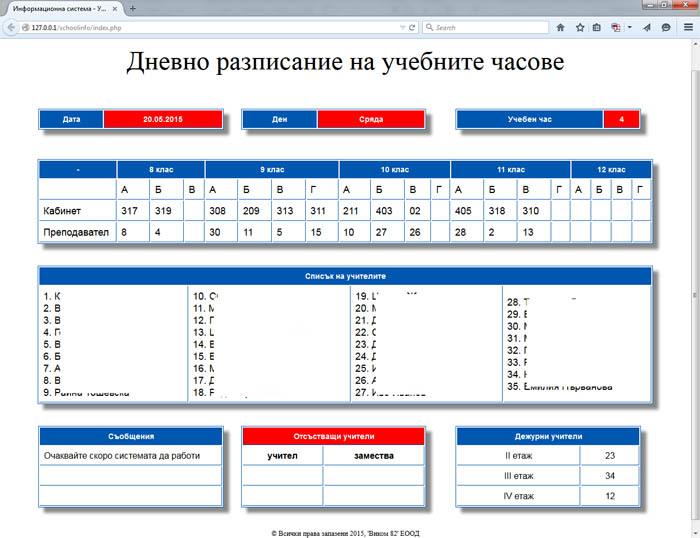The image size is (700, 538).
Task: Open the chat bubble Hello icon
Action: coord(666,28)
